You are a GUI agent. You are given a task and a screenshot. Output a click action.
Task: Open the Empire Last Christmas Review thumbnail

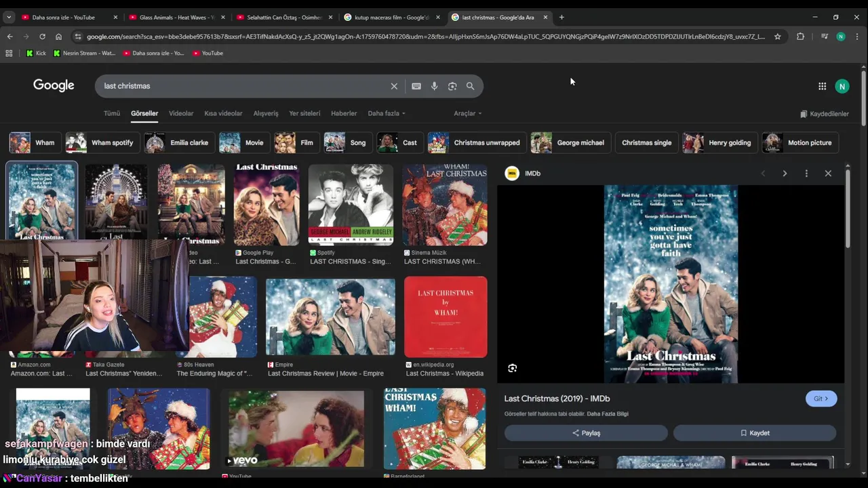(330, 317)
